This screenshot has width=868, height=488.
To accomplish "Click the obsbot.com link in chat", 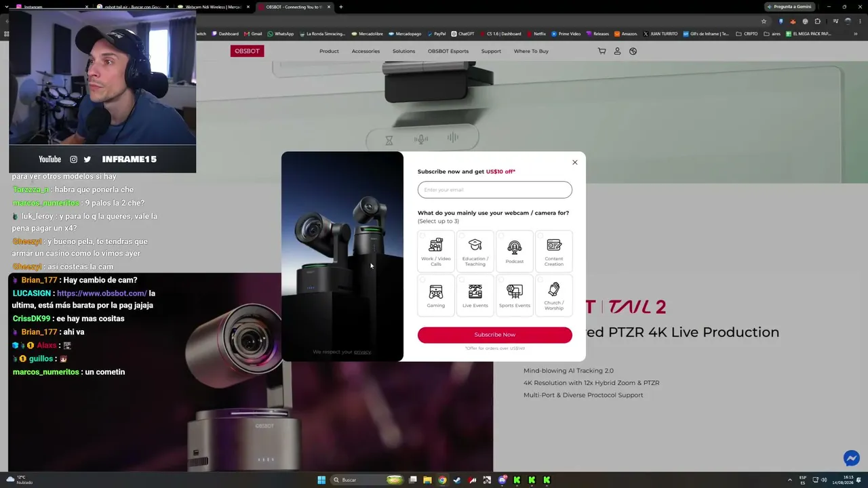I will [102, 293].
